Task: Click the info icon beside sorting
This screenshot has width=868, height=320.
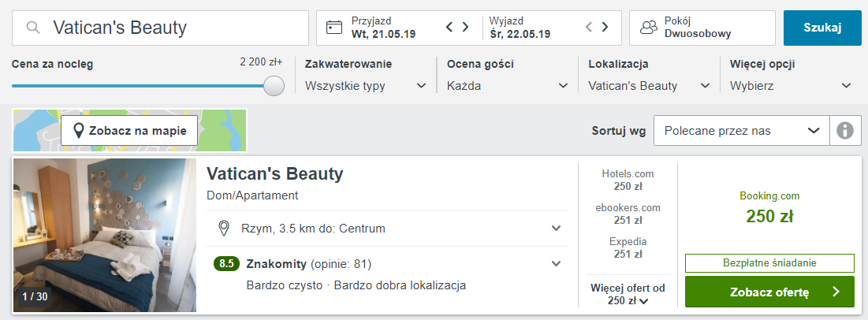Action: [845, 131]
